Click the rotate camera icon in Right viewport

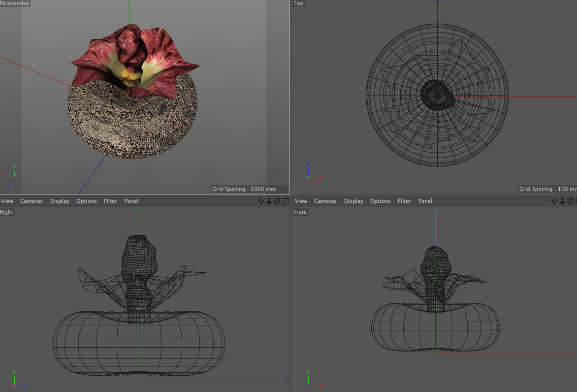(x=277, y=201)
